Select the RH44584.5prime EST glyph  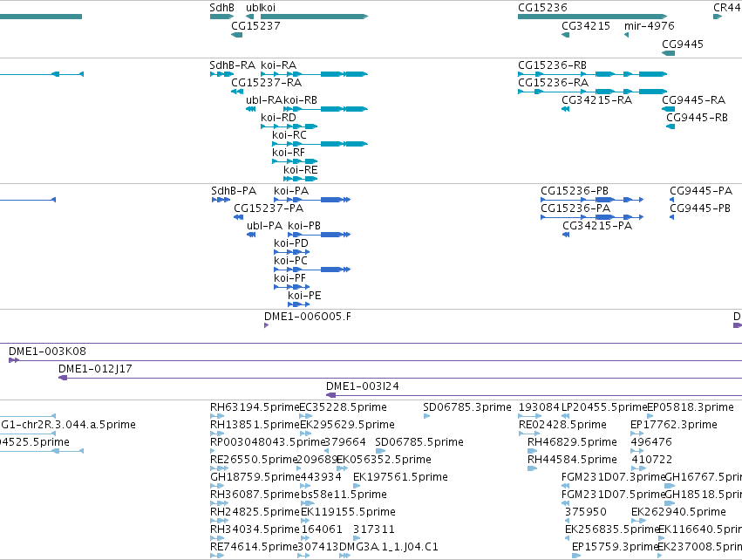click(x=533, y=468)
